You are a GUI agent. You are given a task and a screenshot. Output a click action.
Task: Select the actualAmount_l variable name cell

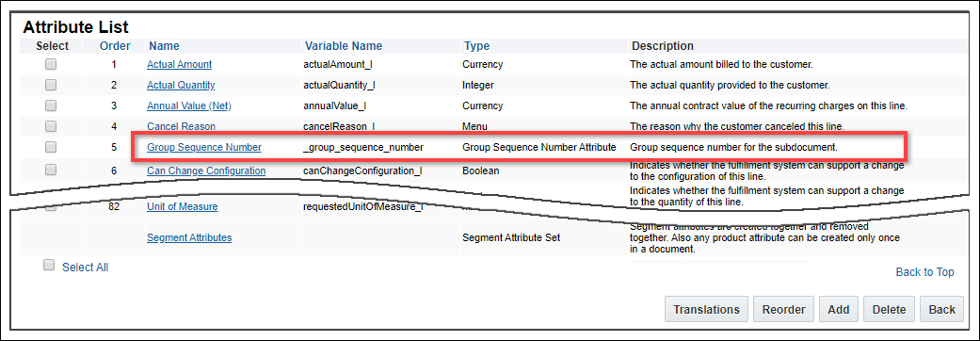tap(338, 64)
